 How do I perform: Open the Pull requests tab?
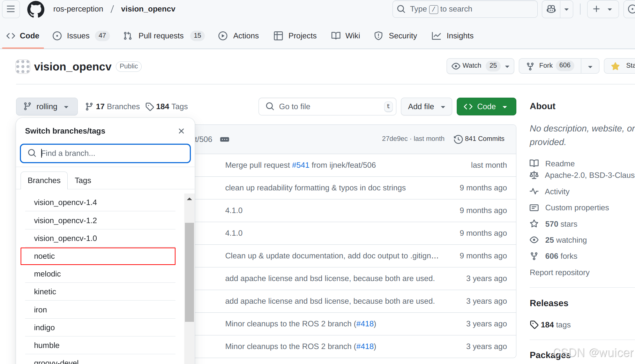(164, 36)
